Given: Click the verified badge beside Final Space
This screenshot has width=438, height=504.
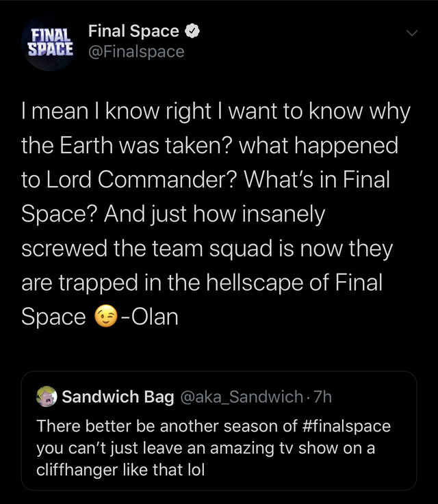Looking at the screenshot, I should pyautogui.click(x=194, y=31).
